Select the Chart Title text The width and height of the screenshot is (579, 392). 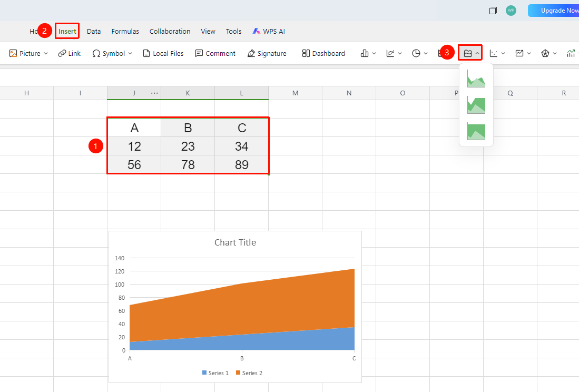click(x=235, y=242)
